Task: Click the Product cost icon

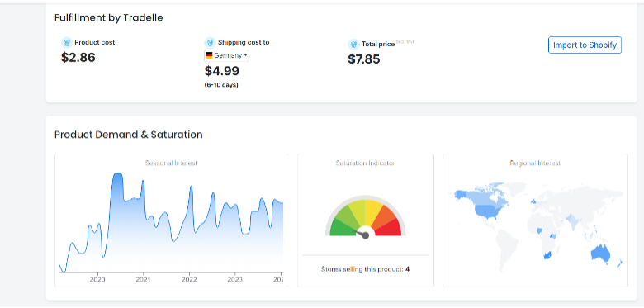Action: click(67, 42)
